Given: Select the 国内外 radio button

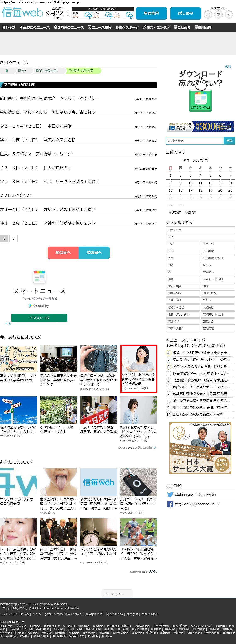Looking at the screenshot, I should tap(186, 212).
